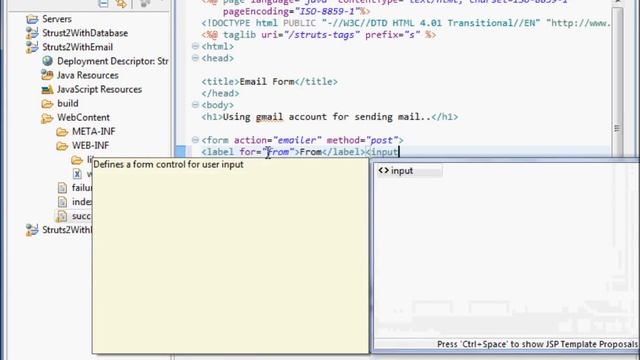The width and height of the screenshot is (640, 360).
Task: Click the h1 heading line about gmail account
Action: click(x=329, y=117)
